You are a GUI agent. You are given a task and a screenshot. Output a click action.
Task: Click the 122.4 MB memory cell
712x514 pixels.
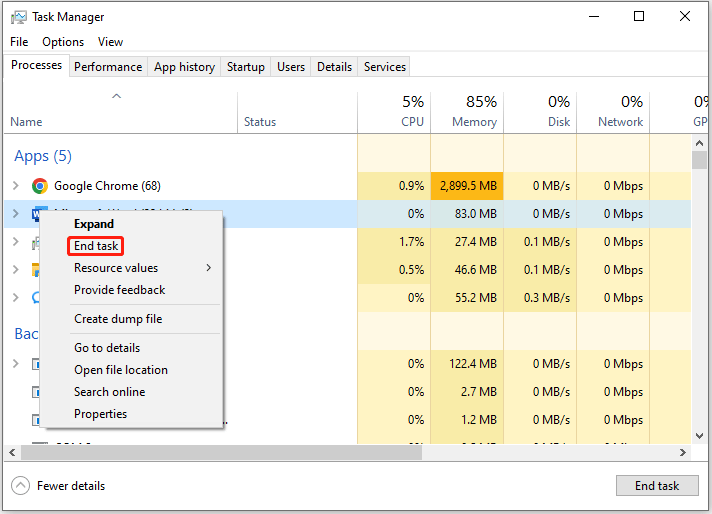click(467, 364)
